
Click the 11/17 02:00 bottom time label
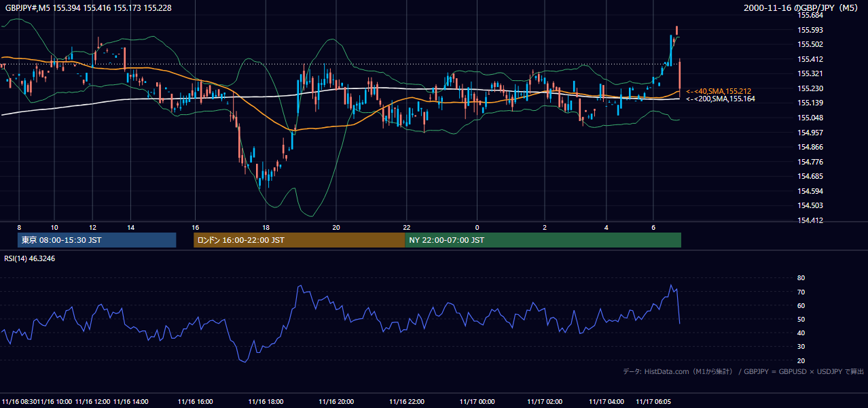point(545,401)
